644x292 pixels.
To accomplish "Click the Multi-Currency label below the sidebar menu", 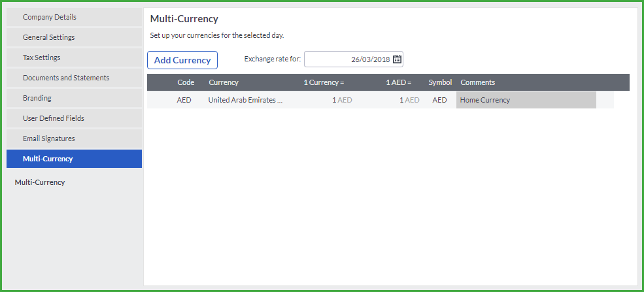I will click(x=40, y=182).
